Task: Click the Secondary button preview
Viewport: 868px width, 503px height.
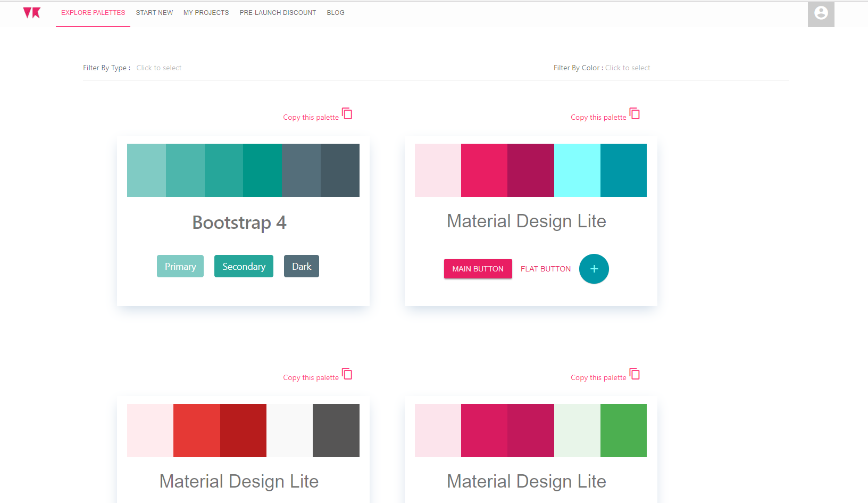Action: point(244,266)
